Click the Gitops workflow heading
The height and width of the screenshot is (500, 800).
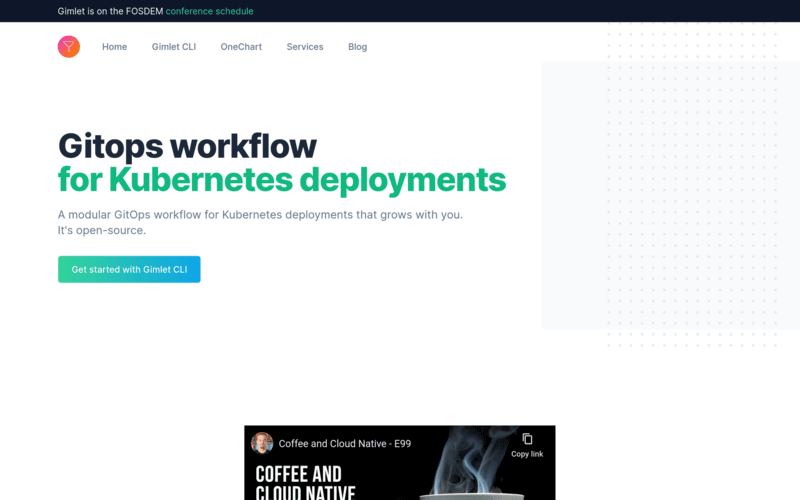pyautogui.click(x=187, y=146)
